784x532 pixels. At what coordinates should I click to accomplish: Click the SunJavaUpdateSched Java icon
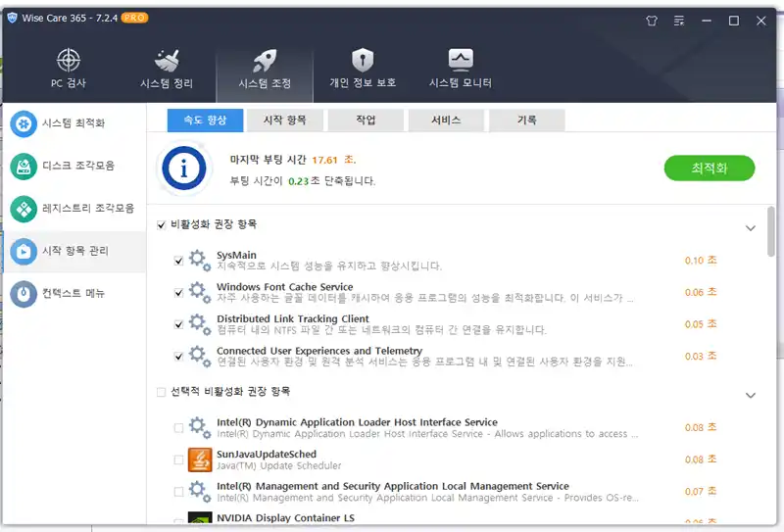(x=200, y=460)
